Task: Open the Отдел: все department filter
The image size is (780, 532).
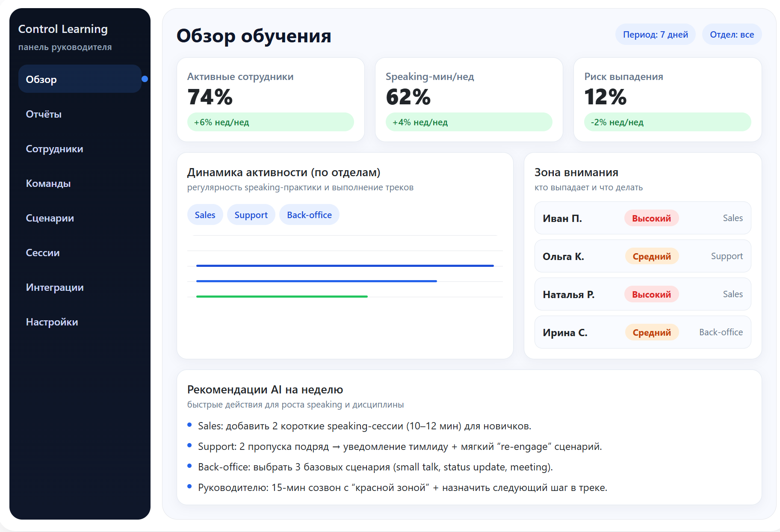Action: pos(732,34)
